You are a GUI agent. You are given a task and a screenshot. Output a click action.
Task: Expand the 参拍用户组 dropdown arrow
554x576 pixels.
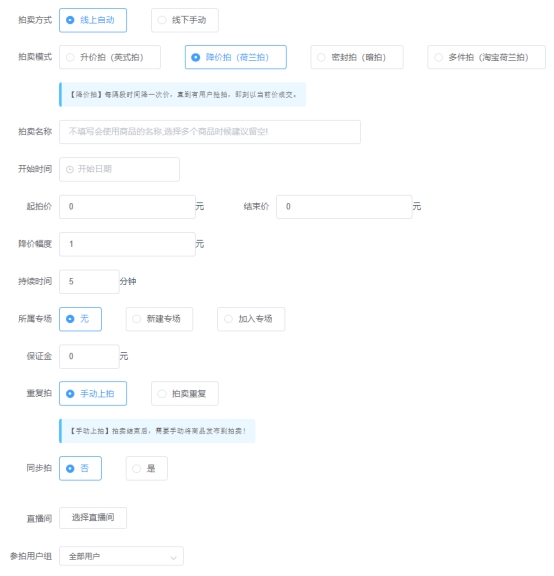pos(173,558)
